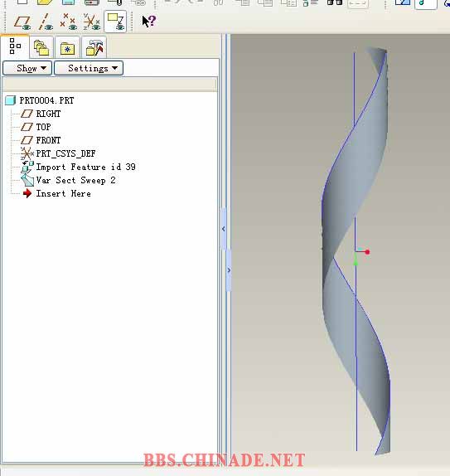Switch to Layer Tree tab icon
Screen dimensions: 450x476
[x=41, y=47]
